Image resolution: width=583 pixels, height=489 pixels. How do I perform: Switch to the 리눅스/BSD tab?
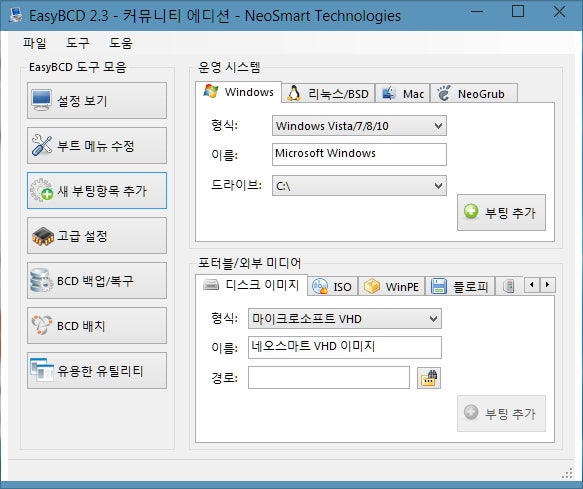click(x=328, y=93)
